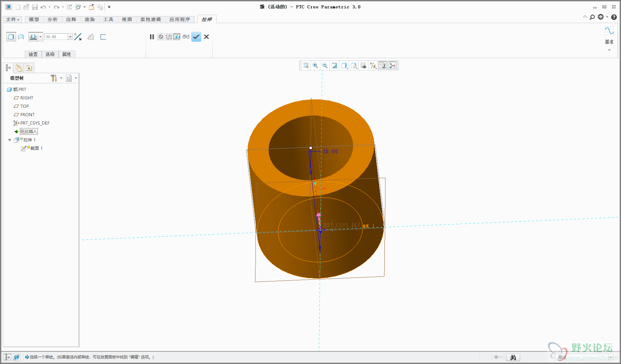Click the Redo arrow icon
The image size is (621, 364).
click(56, 7)
